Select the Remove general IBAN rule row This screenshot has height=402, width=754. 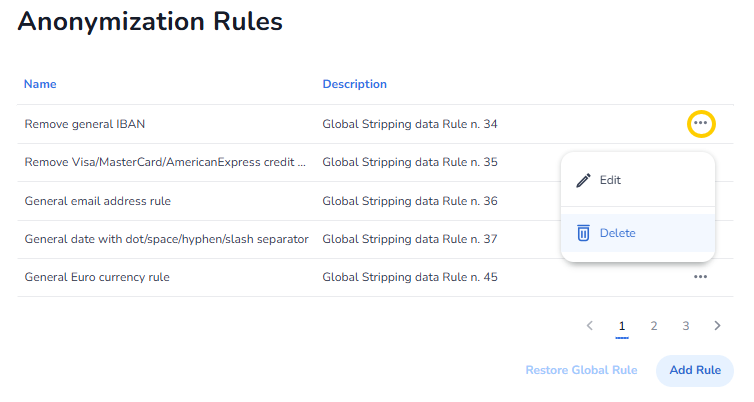(85, 124)
